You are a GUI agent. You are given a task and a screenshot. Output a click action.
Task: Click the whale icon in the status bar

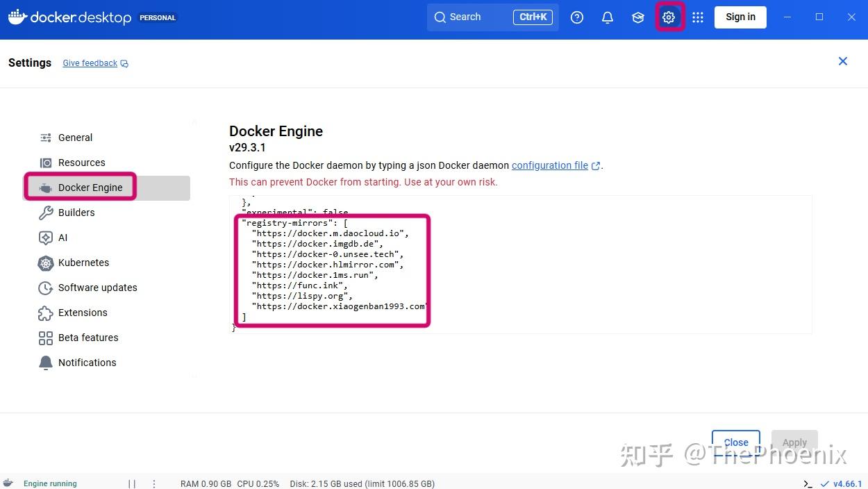click(x=8, y=483)
